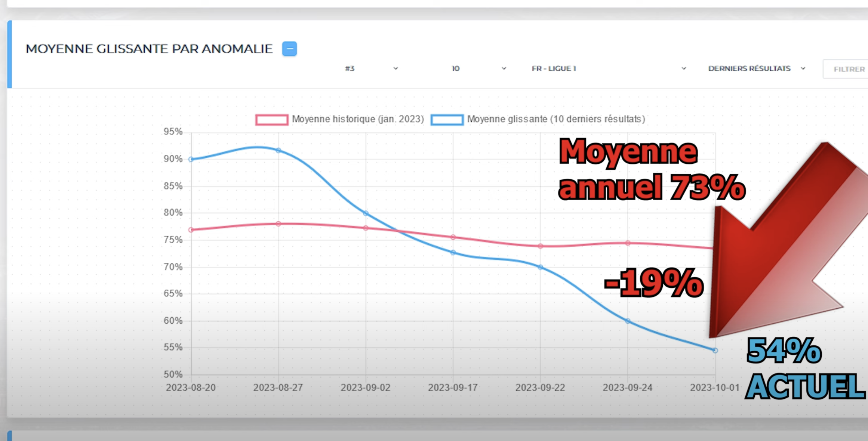Click pink historical point at 2023-09-22
868x441 pixels.
coord(541,246)
